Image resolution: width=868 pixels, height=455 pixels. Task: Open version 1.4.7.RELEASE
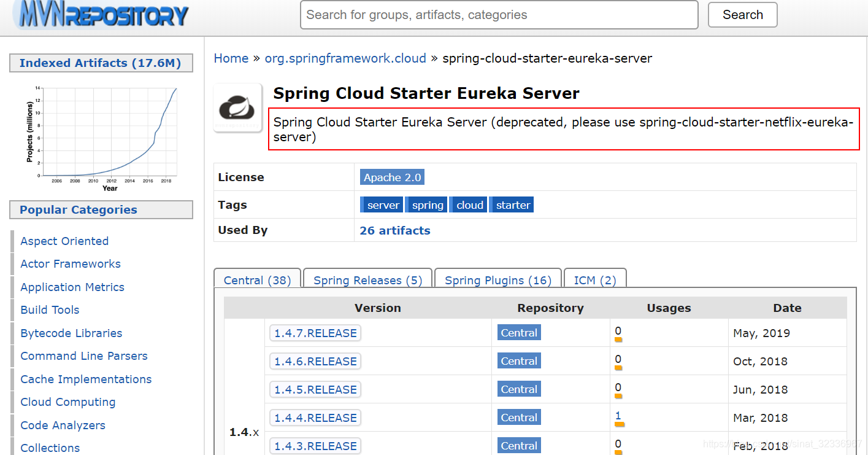click(315, 333)
